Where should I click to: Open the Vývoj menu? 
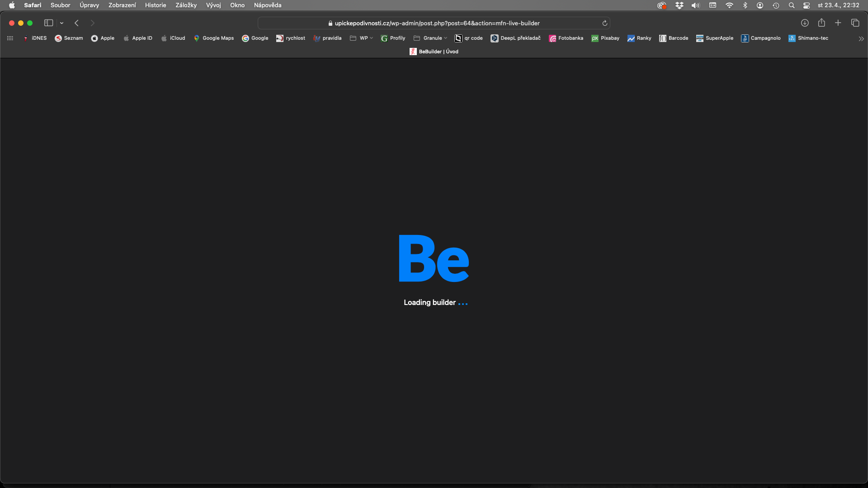pyautogui.click(x=213, y=5)
